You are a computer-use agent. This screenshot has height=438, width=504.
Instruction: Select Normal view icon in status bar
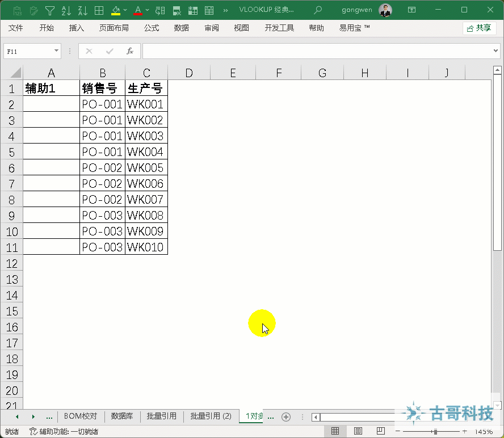[335, 431]
